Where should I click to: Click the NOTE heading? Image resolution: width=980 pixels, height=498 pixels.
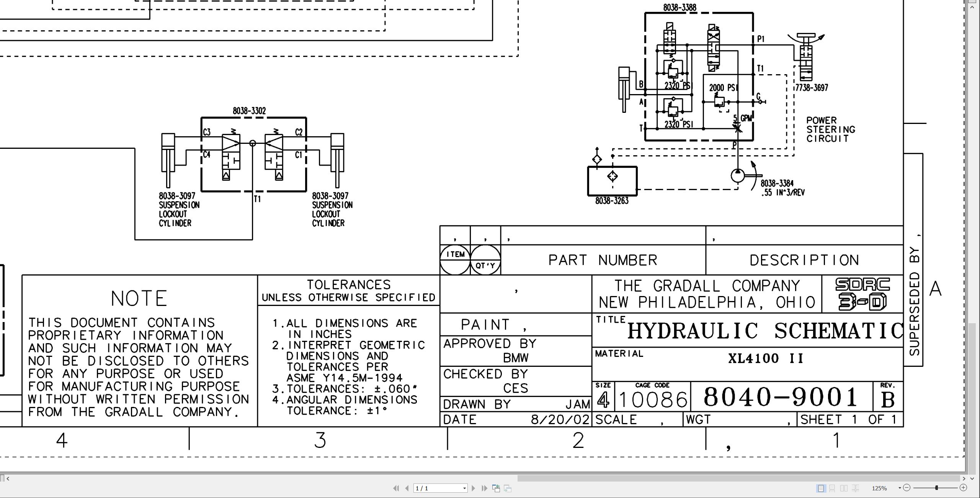click(x=139, y=298)
